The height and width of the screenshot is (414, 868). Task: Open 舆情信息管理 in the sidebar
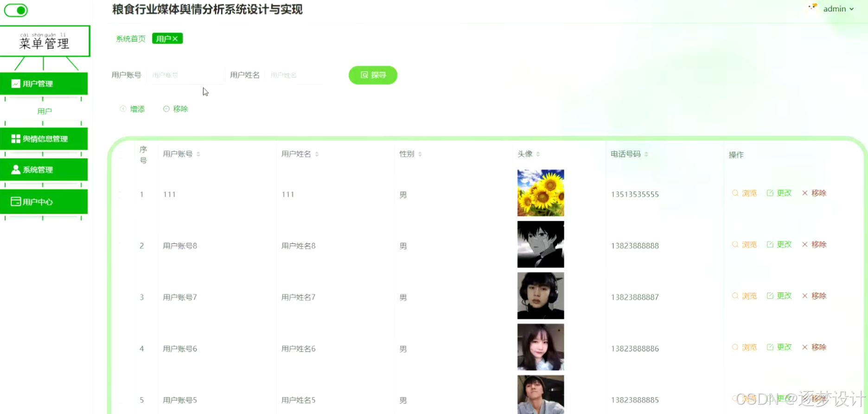(44, 139)
